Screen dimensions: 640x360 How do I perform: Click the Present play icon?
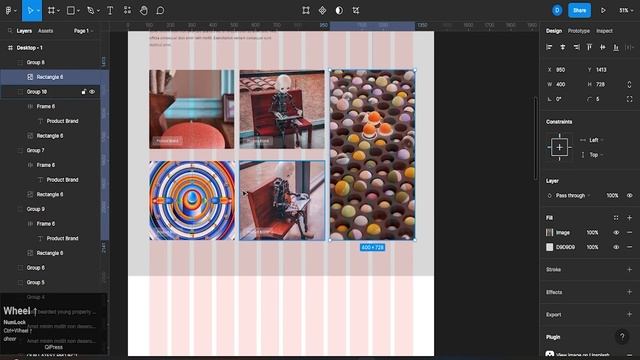click(603, 11)
